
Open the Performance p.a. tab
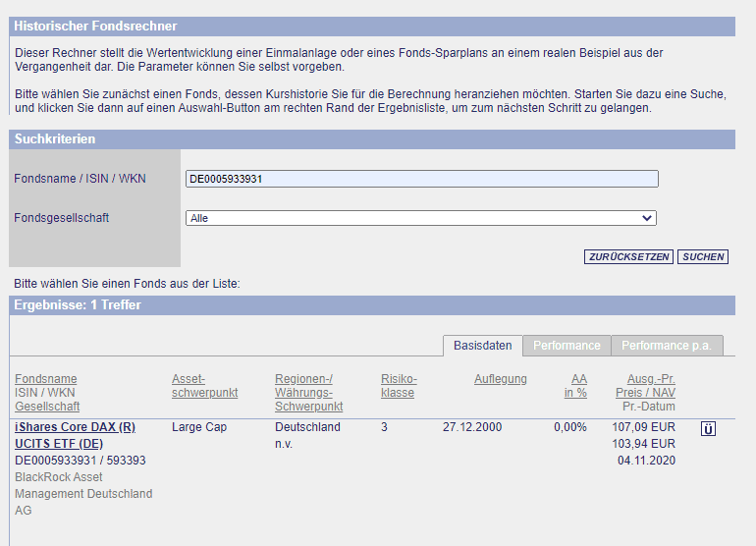click(667, 346)
